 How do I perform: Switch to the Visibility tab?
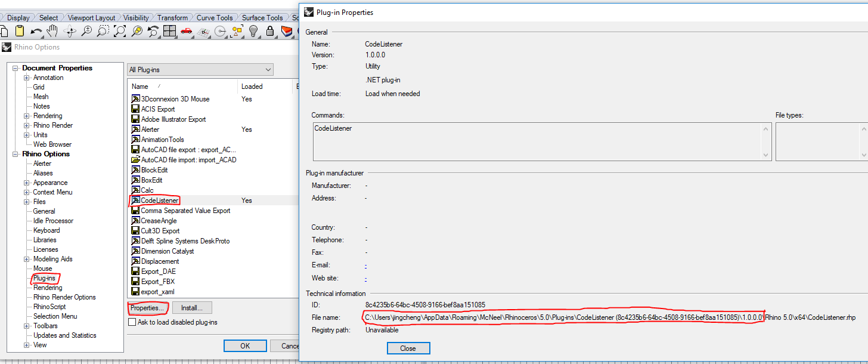tap(136, 18)
